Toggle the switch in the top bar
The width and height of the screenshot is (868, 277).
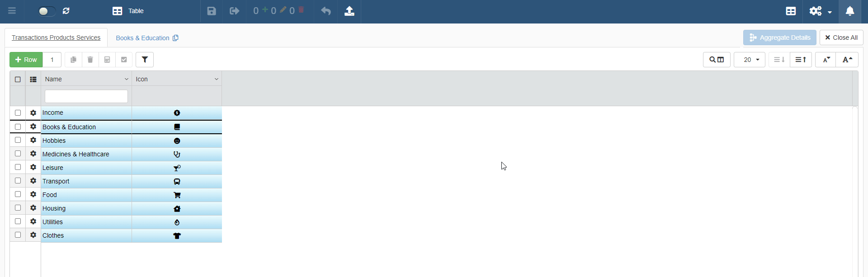(47, 11)
